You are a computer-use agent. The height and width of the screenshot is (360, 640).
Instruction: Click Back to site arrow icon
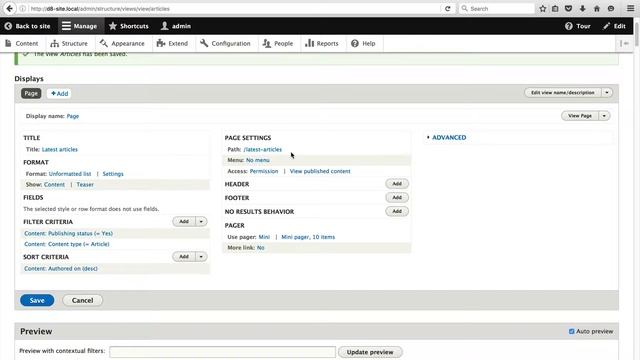click(x=8, y=26)
